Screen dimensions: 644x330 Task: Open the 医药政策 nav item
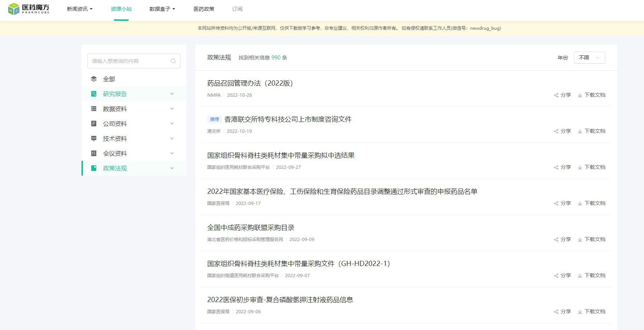tap(204, 9)
